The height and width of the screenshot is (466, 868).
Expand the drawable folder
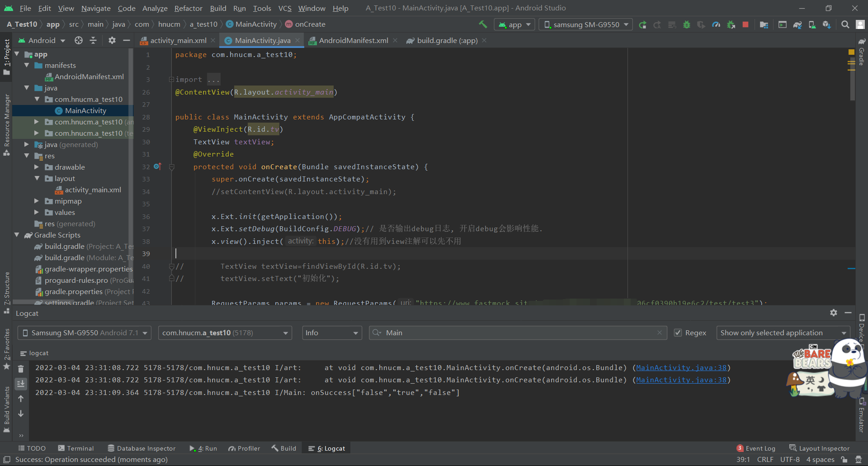pos(37,167)
